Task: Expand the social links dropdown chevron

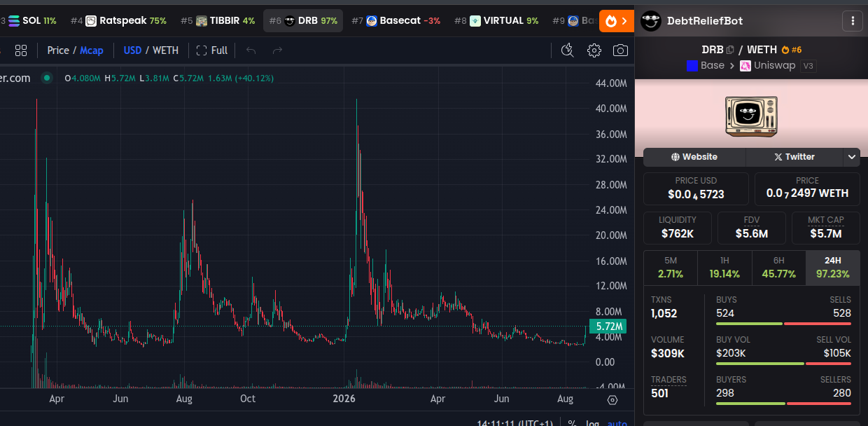Action: tap(852, 157)
